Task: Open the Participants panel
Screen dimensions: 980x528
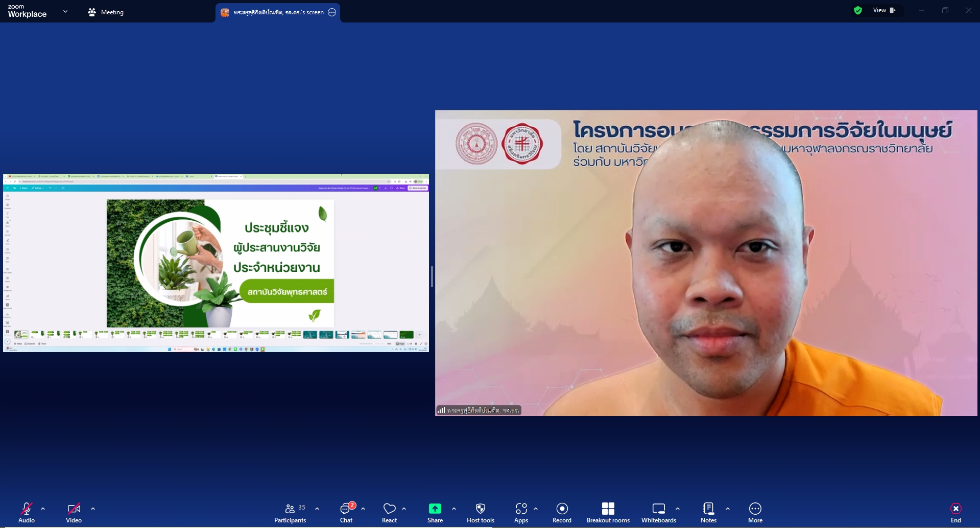Action: [x=290, y=512]
